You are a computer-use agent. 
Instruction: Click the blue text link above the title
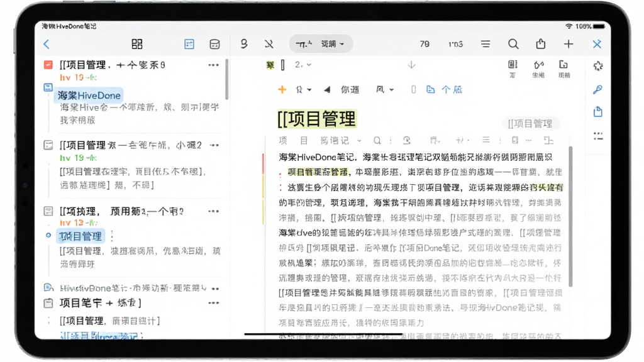(452, 89)
